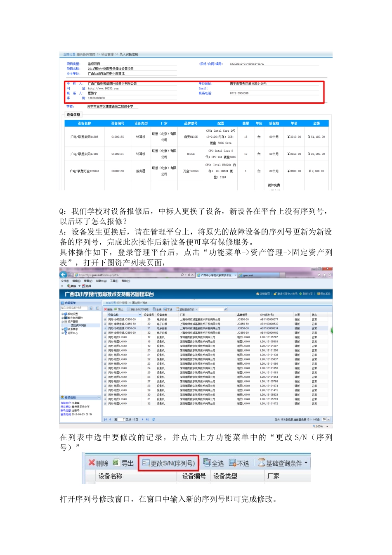Select 固定资产列表 in the tree
The height and width of the screenshot is (555, 392).
point(78,325)
